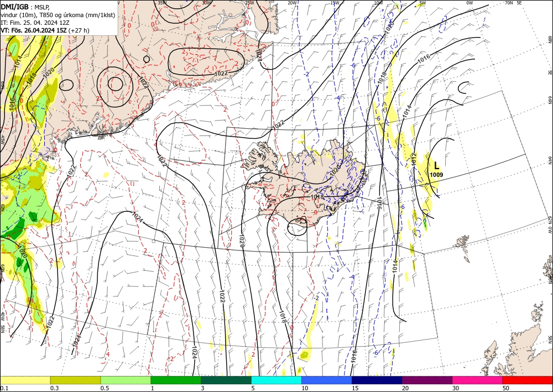The width and height of the screenshot is (553, 392).
Task: Click the legend value '20'
Action: pos(405,388)
